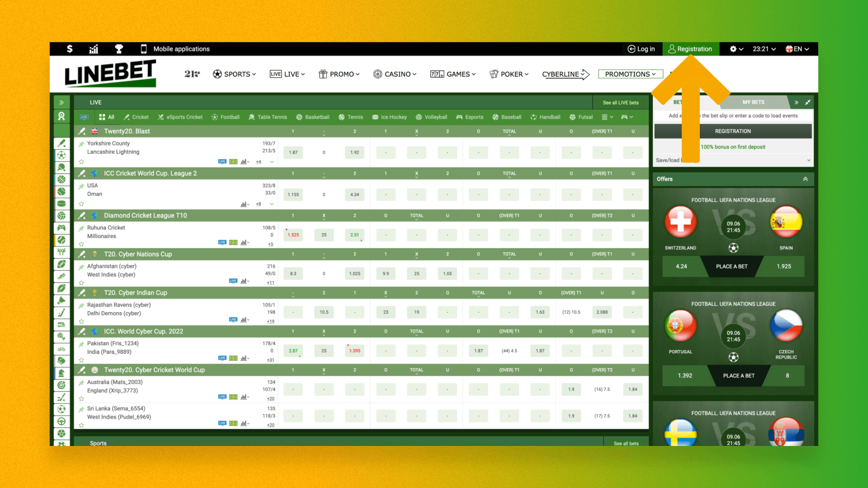Image resolution: width=868 pixels, height=488 pixels.
Task: Favorite the USA vs Oman match star
Action: (81, 204)
